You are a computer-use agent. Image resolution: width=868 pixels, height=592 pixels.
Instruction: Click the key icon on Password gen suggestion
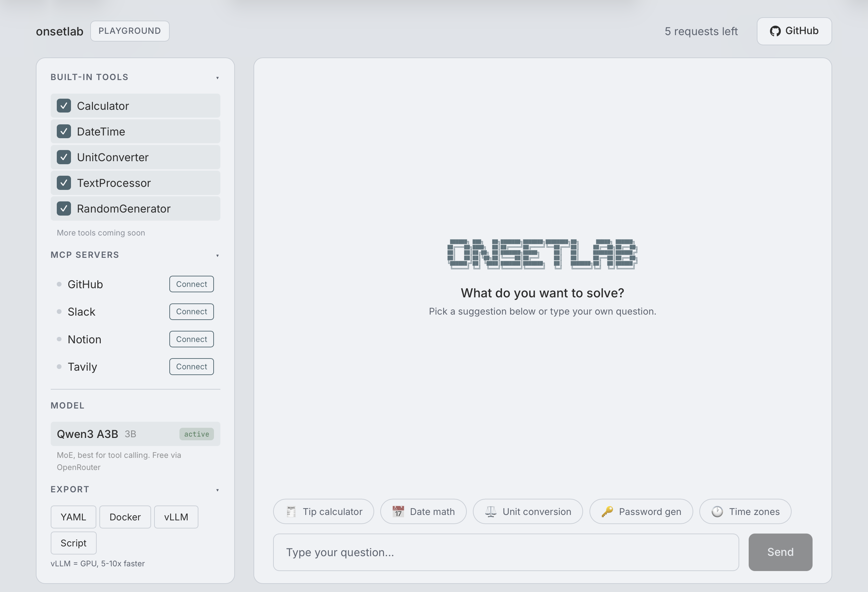(608, 511)
